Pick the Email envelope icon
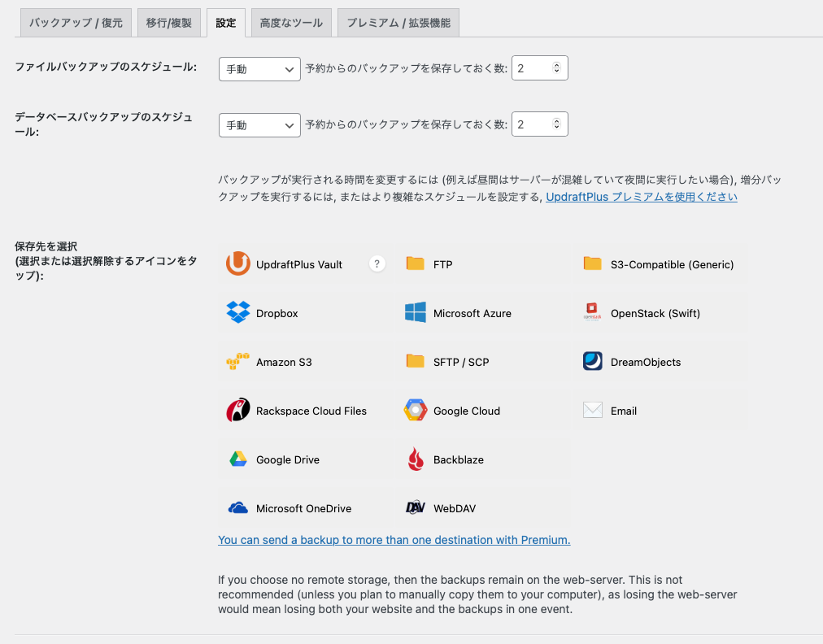This screenshot has height=644, width=823. (x=593, y=410)
